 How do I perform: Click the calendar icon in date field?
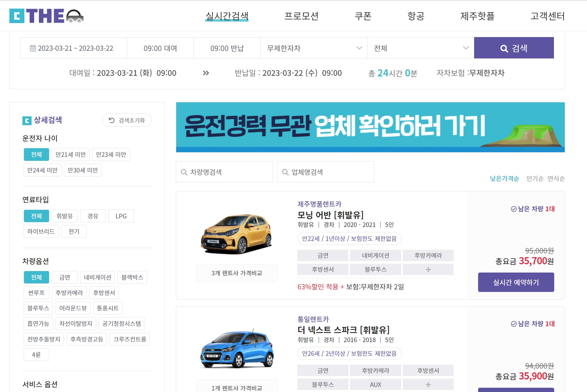pyautogui.click(x=33, y=48)
